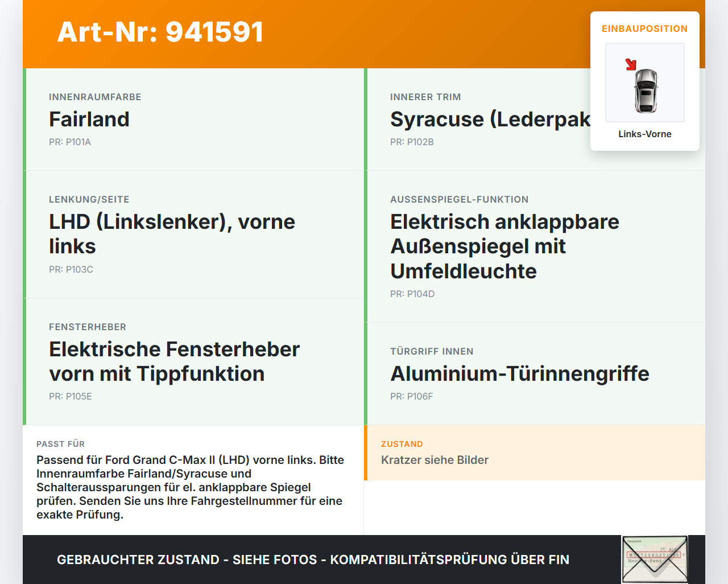Click PR code P103C

tap(71, 269)
